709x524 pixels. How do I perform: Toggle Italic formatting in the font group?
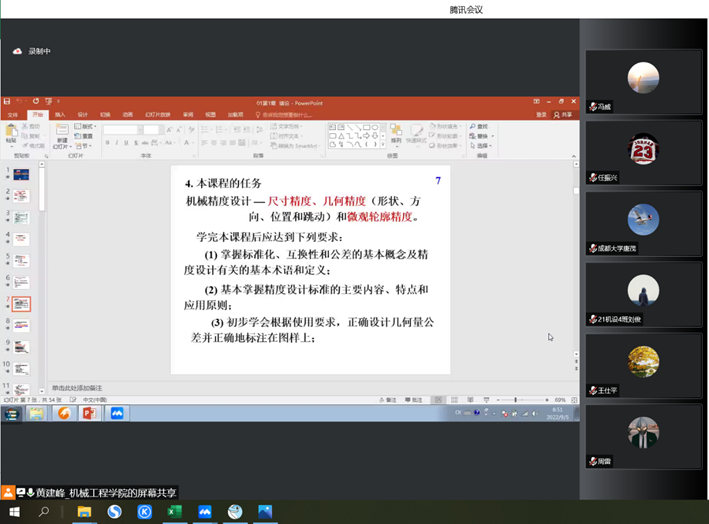[117, 143]
